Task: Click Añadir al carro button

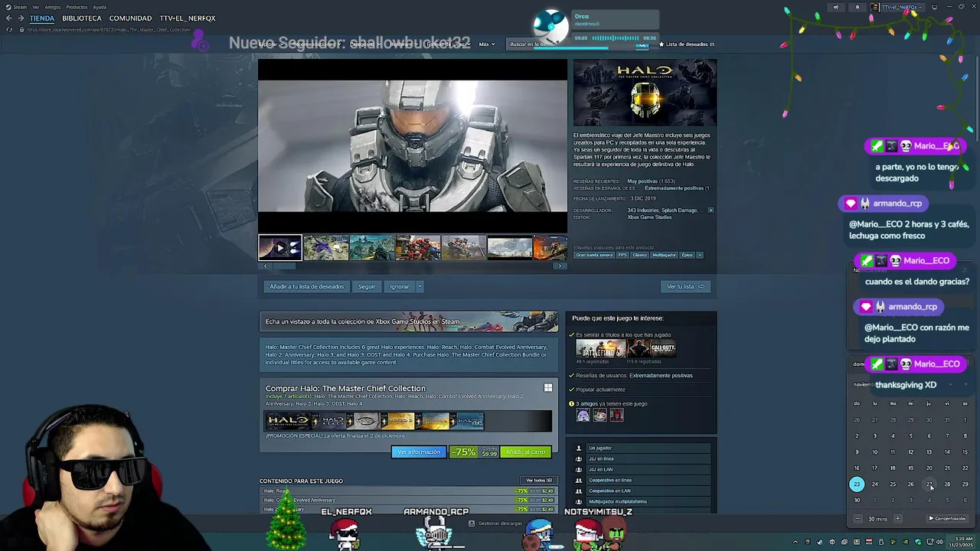Action: [x=525, y=452]
